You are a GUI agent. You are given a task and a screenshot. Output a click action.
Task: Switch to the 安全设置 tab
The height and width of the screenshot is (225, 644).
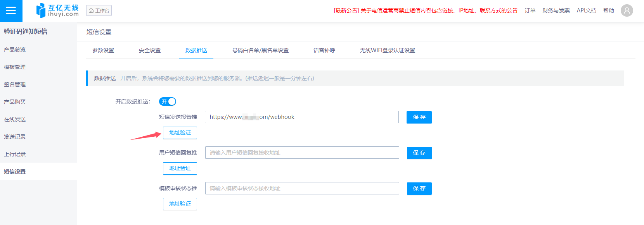pyautogui.click(x=150, y=50)
